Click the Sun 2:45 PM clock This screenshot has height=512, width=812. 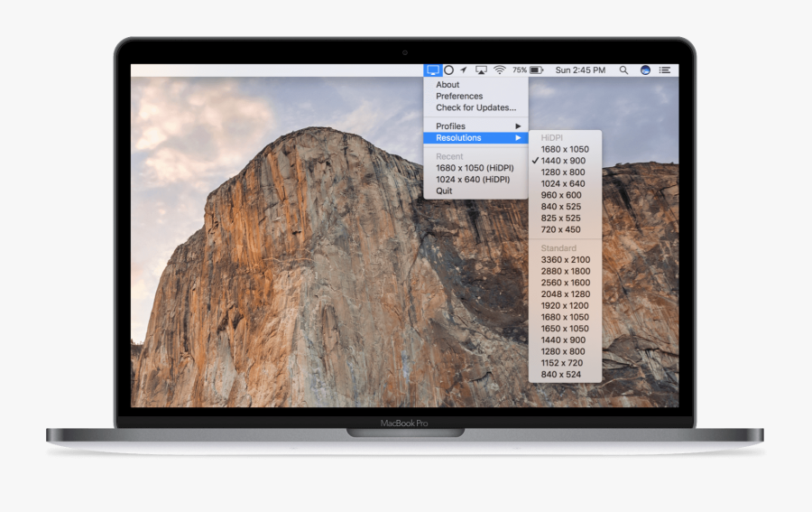point(580,70)
